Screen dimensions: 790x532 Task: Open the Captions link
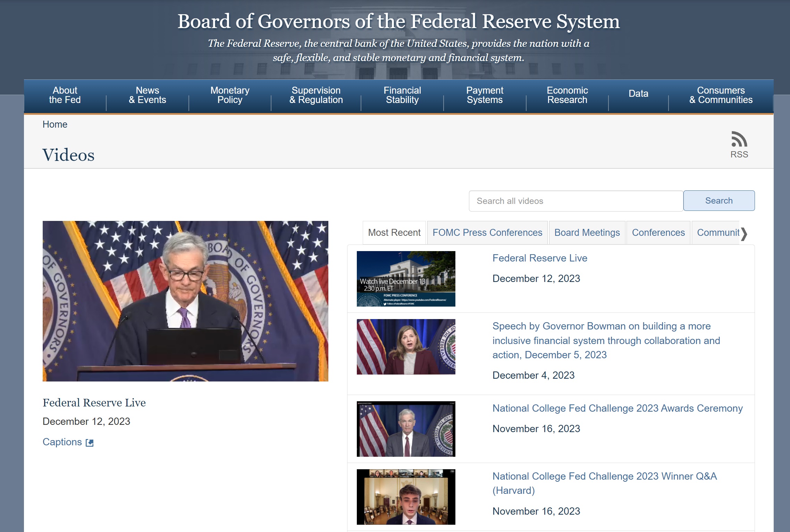click(x=62, y=442)
